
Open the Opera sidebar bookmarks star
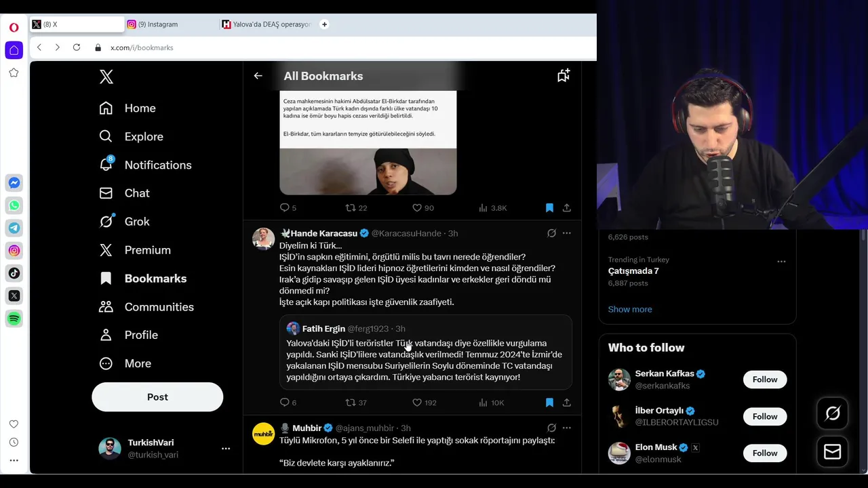tap(14, 73)
